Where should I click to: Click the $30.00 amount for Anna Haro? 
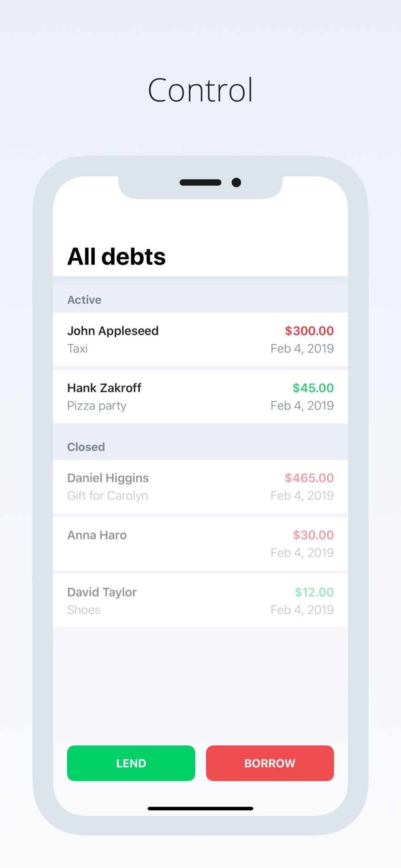click(x=313, y=535)
